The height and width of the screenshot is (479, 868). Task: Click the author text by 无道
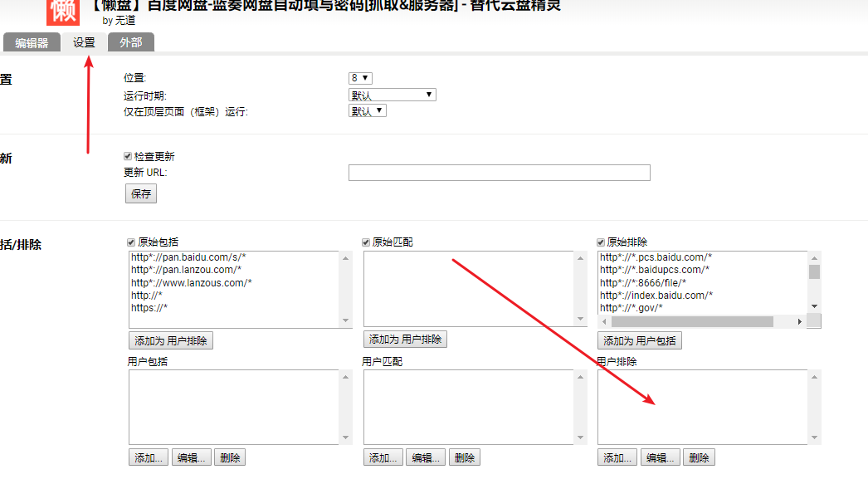tap(119, 21)
